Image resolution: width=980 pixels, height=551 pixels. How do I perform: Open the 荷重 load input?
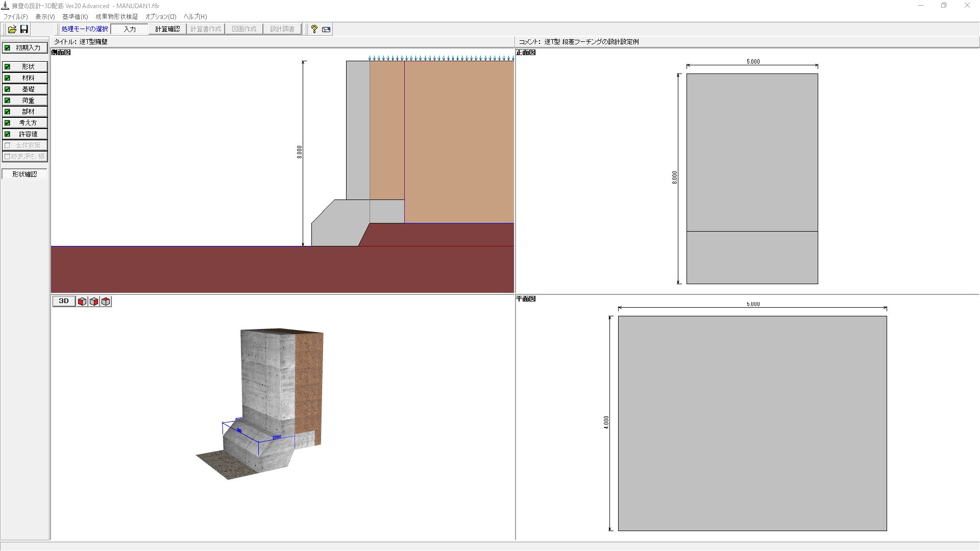(x=24, y=101)
